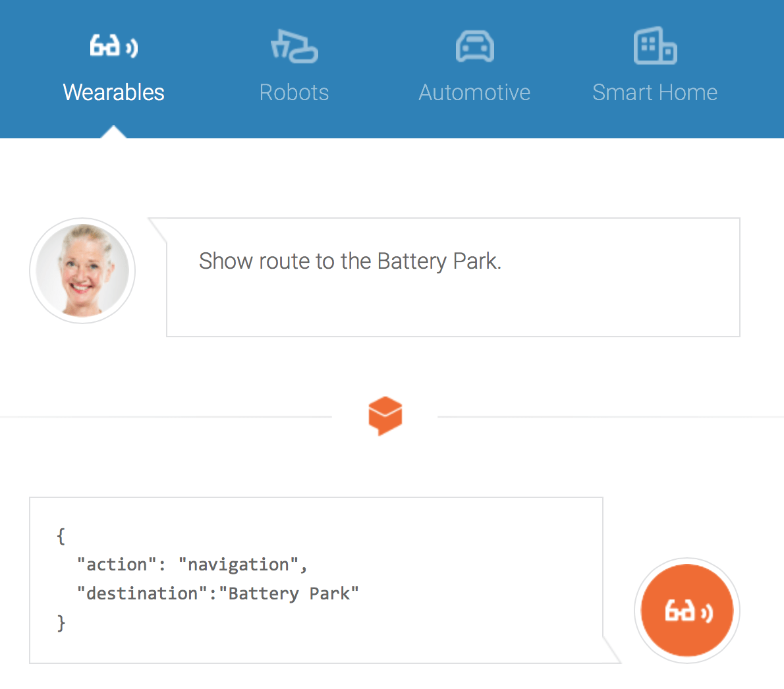The height and width of the screenshot is (689, 784).
Task: Choose the Smart Home building icon
Action: (655, 46)
